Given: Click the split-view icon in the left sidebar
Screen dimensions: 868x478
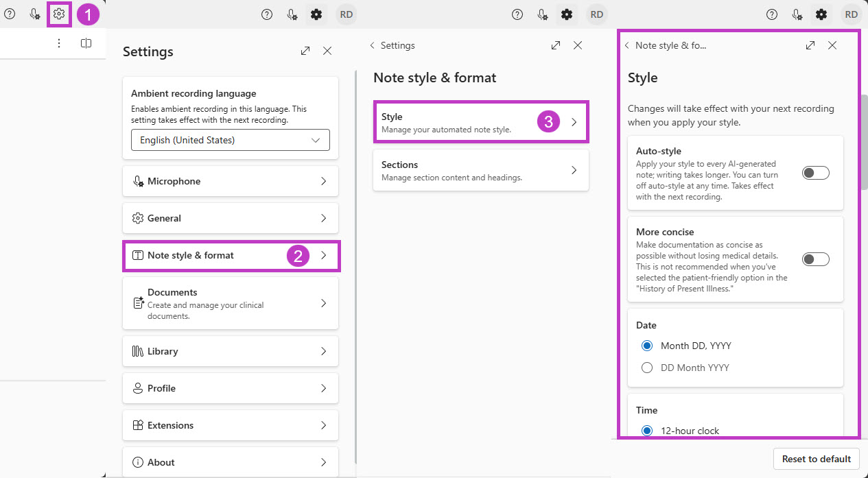Looking at the screenshot, I should click(85, 43).
